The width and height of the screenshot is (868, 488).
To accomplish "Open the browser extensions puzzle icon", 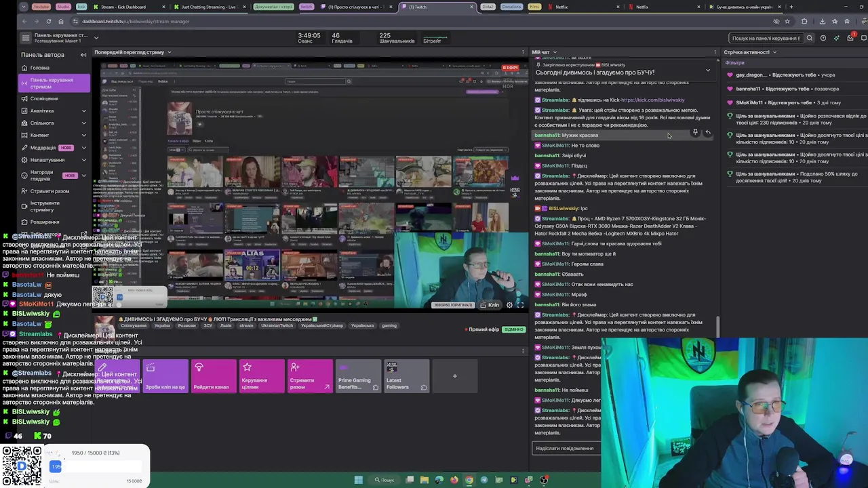I will [804, 21].
